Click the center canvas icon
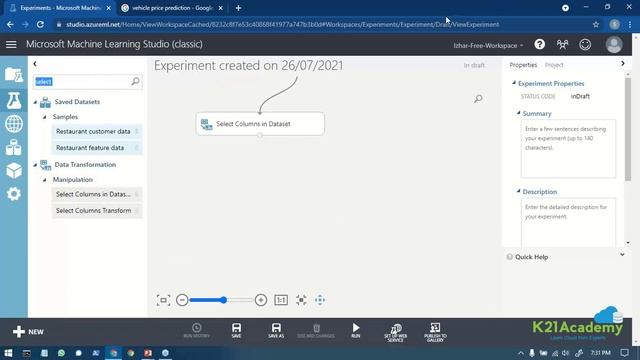 [x=301, y=300]
